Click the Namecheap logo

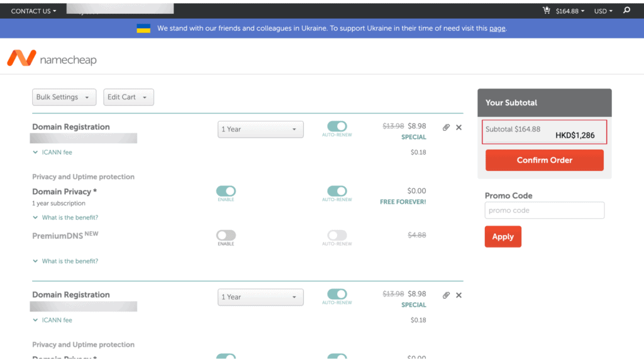[52, 58]
